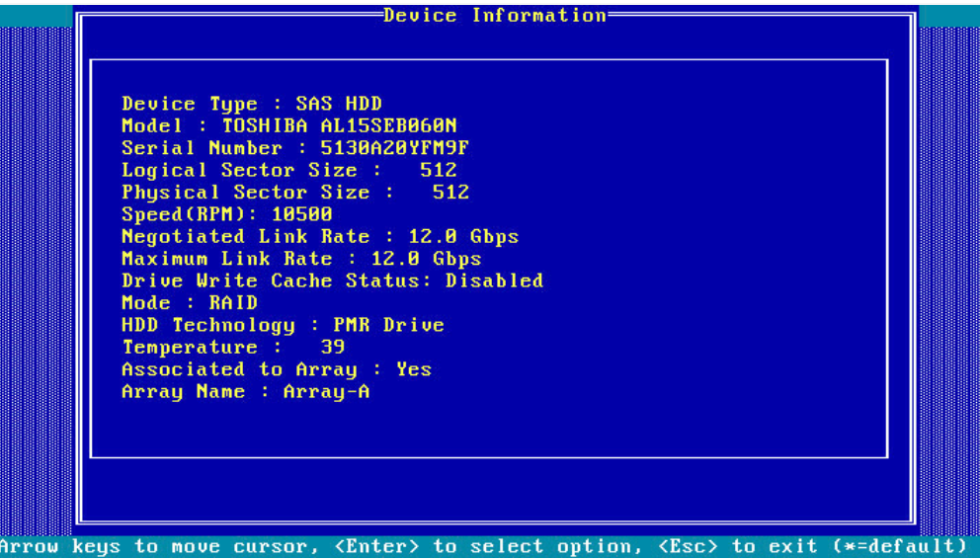
Task: Click the Model TOSHIBA AL15SEB060N line
Action: (x=288, y=125)
